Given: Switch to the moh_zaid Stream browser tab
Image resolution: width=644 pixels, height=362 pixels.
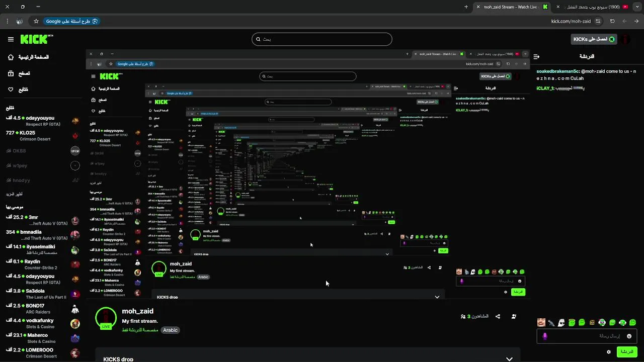Looking at the screenshot, I should click(x=511, y=7).
